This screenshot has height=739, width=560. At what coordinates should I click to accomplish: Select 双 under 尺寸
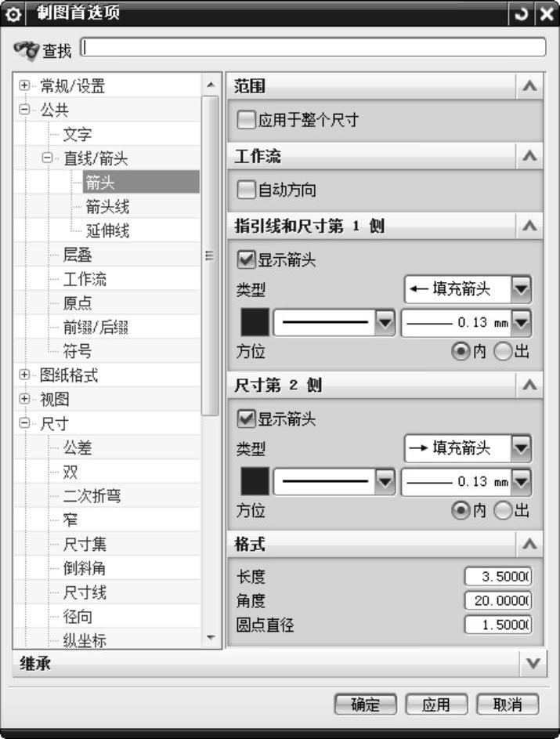(x=70, y=472)
